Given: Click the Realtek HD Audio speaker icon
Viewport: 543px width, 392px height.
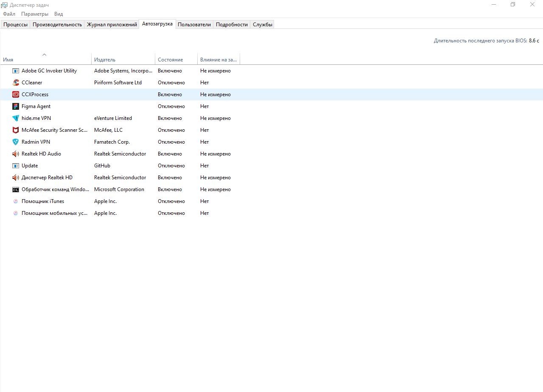Looking at the screenshot, I should (x=16, y=154).
